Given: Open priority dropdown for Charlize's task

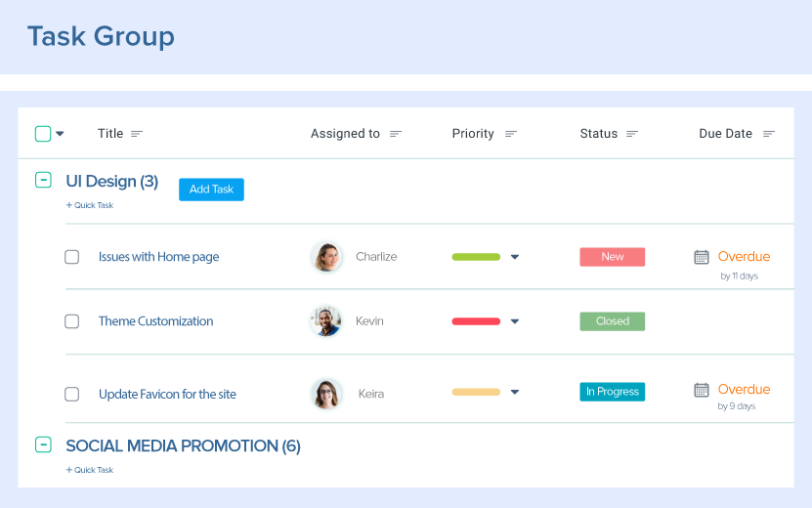Looking at the screenshot, I should pyautogui.click(x=515, y=257).
